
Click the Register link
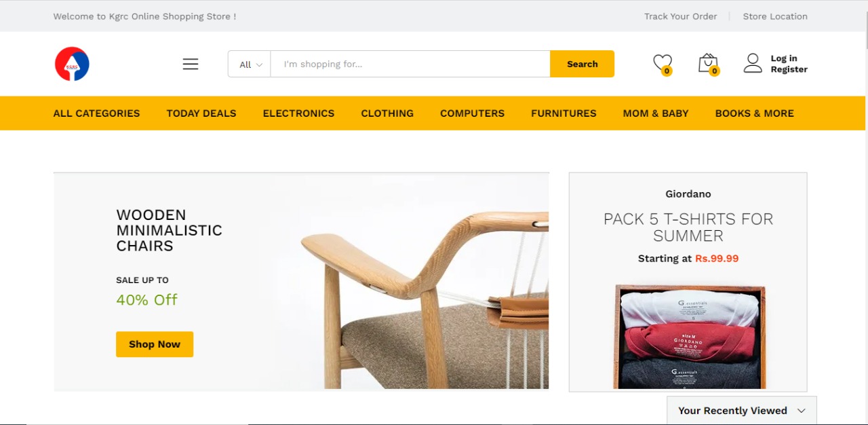pos(789,69)
